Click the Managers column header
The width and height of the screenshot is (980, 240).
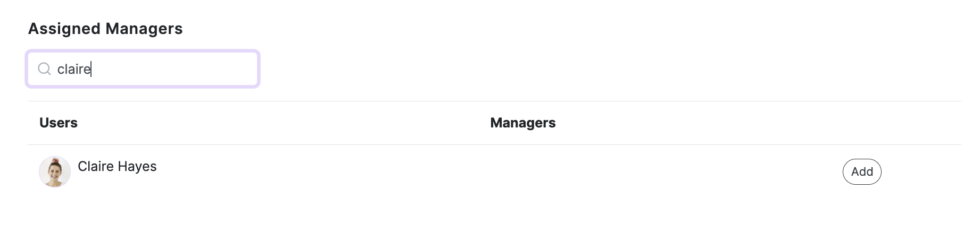pyautogui.click(x=522, y=123)
